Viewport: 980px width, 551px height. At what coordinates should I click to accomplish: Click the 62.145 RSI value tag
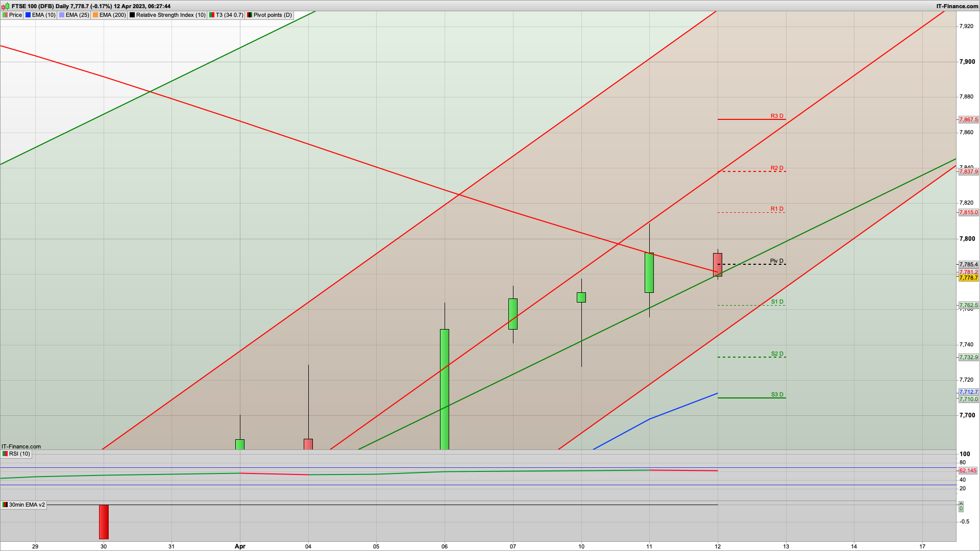968,470
